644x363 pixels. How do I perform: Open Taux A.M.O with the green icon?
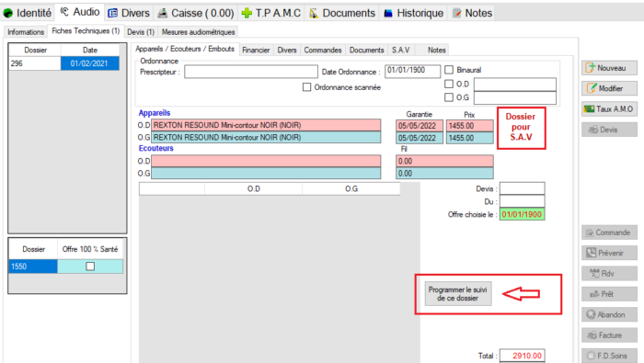point(609,108)
